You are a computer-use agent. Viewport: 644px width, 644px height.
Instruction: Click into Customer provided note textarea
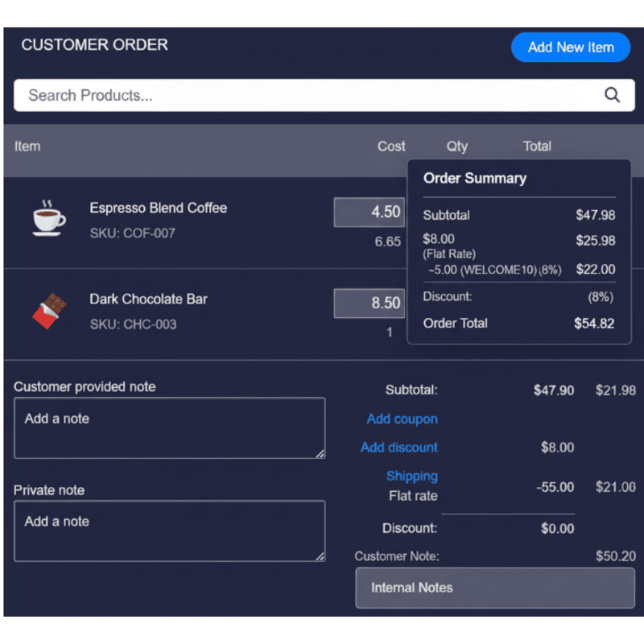click(x=170, y=428)
